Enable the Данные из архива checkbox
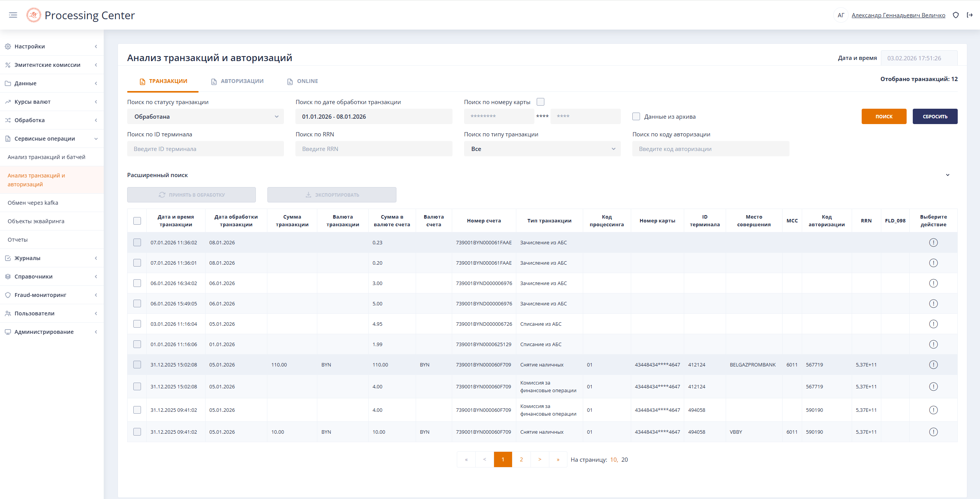Image resolution: width=980 pixels, height=499 pixels. (x=636, y=116)
